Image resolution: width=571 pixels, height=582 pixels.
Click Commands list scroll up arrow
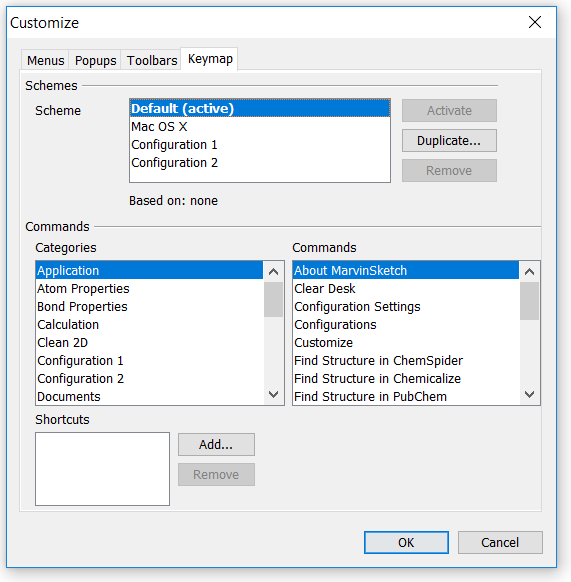pos(529,272)
